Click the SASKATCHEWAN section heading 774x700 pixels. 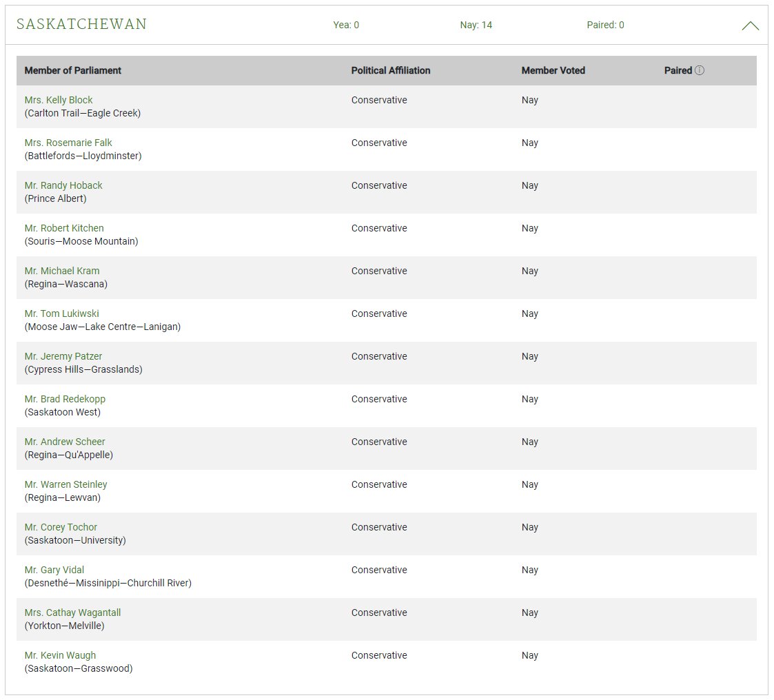81,24
